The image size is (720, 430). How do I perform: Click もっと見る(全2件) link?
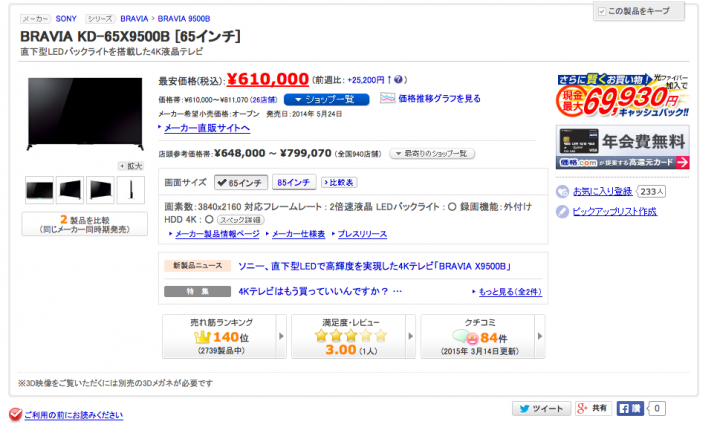tap(510, 292)
